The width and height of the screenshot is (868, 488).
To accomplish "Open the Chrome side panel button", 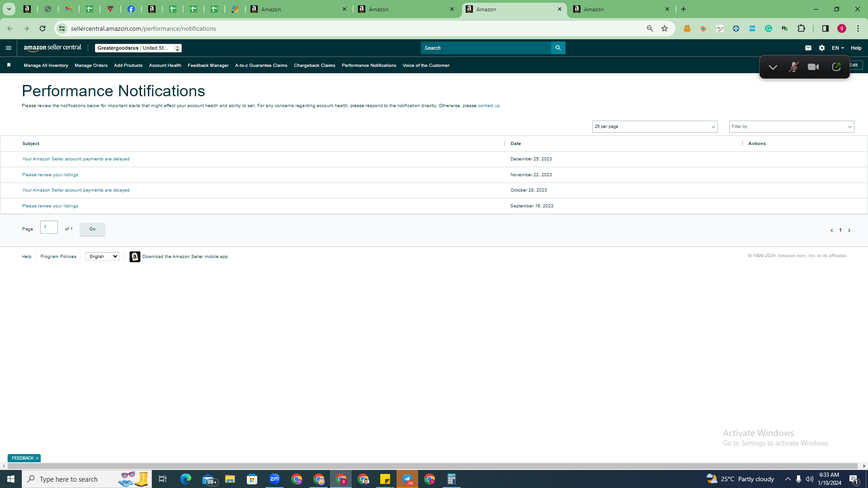I will 826,28.
